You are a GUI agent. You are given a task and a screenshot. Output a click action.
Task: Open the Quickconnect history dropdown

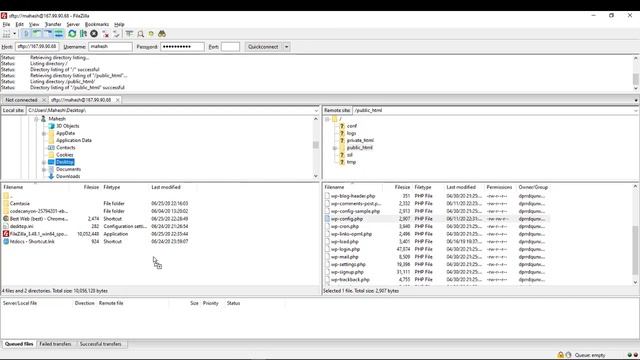coord(287,47)
